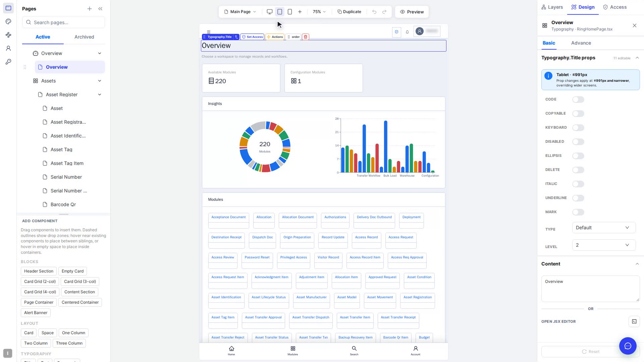Toggle the KEYBOARD switch
The image size is (644, 362).
[578, 128]
